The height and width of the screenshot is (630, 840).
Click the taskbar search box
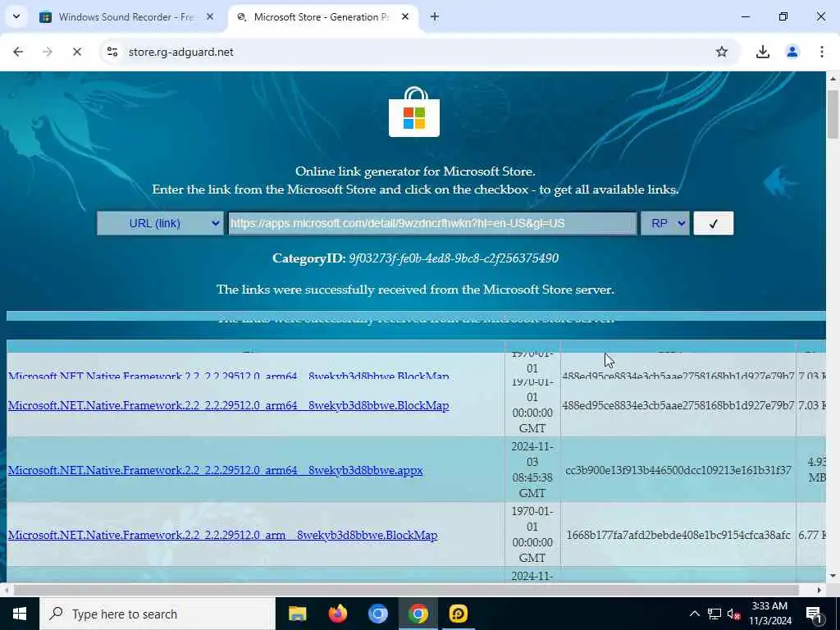[x=157, y=614]
